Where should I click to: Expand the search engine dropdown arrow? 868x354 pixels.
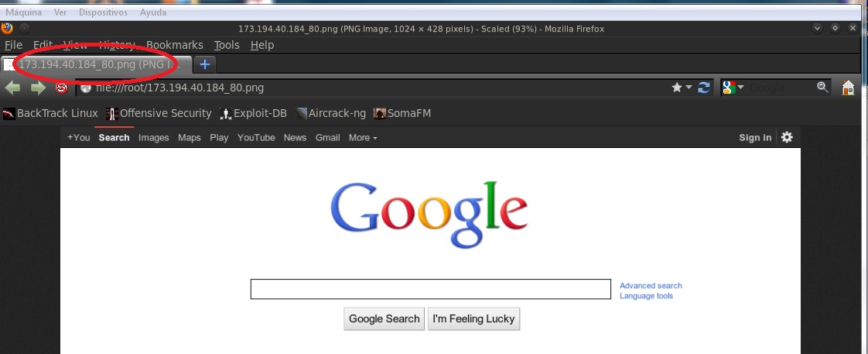click(x=740, y=88)
